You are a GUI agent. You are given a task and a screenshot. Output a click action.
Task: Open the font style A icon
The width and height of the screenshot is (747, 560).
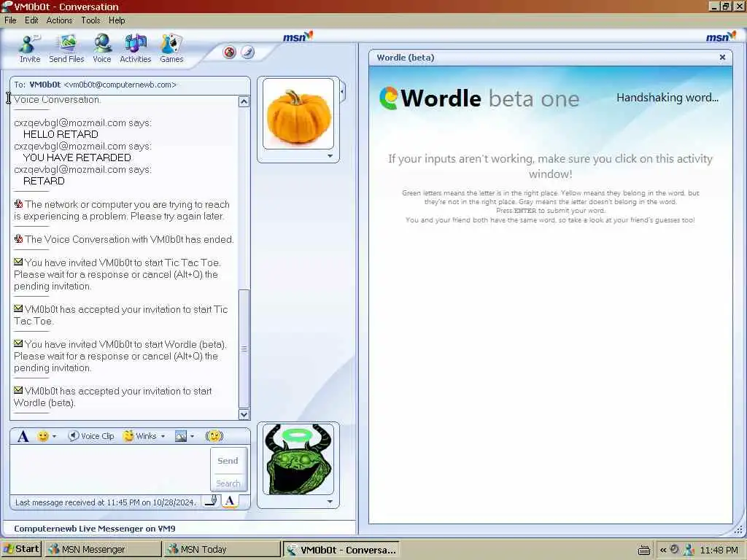pos(23,436)
